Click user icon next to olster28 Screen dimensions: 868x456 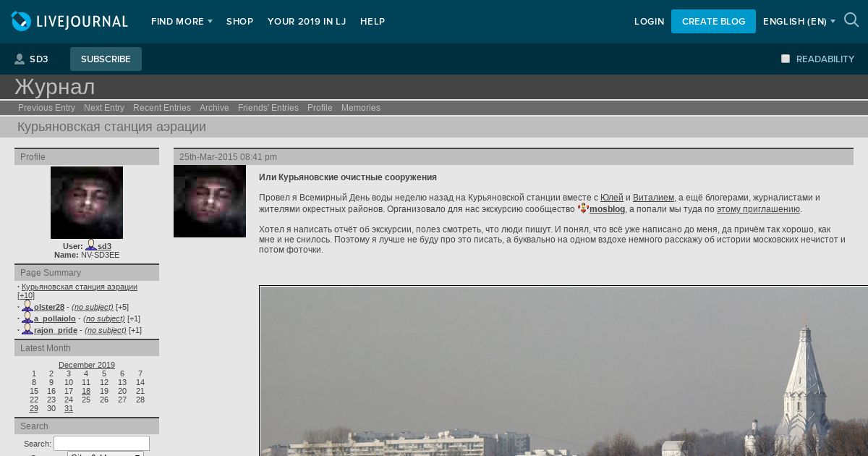coord(27,306)
